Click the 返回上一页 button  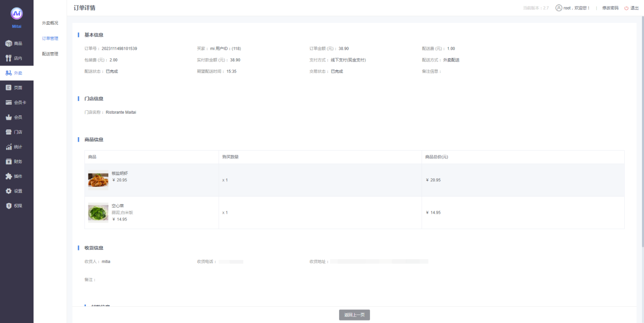pyautogui.click(x=354, y=315)
